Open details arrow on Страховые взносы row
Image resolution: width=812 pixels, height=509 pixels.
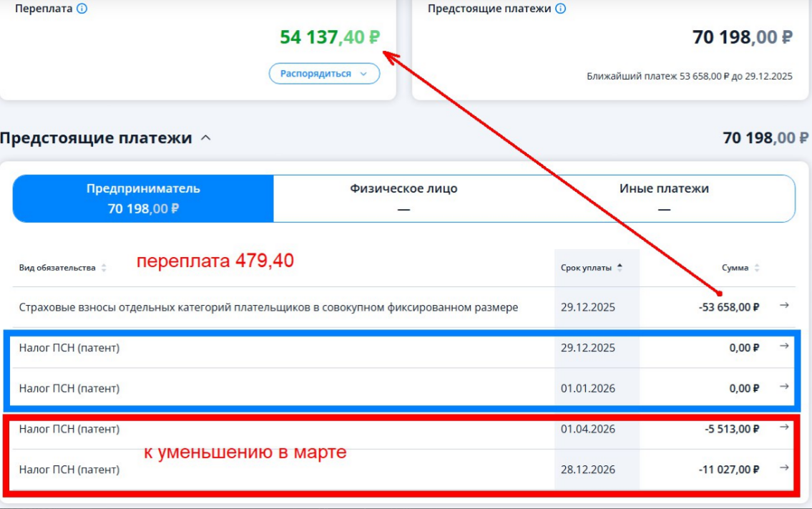[784, 304]
